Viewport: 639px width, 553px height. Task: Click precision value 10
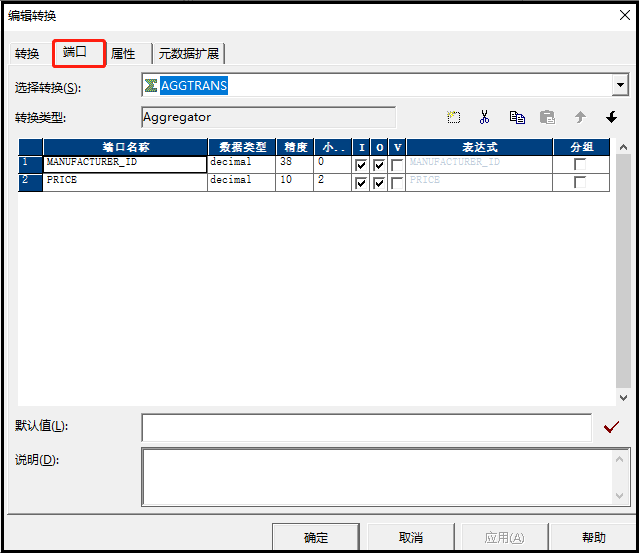coord(295,182)
